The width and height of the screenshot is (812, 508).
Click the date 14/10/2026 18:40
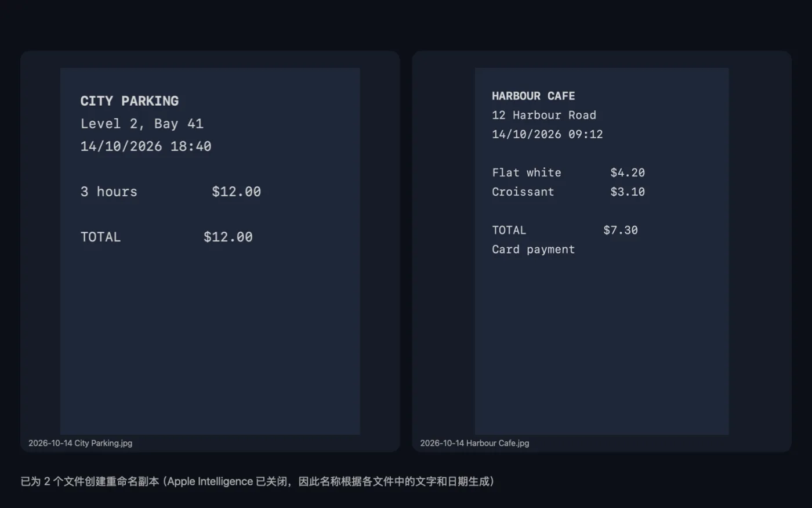point(146,146)
